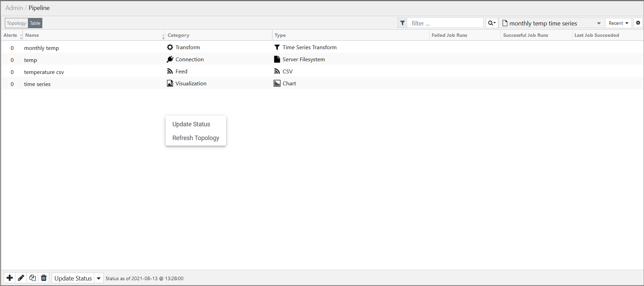The image size is (644, 286).
Task: Select the 'temp' row name
Action: pyautogui.click(x=30, y=60)
